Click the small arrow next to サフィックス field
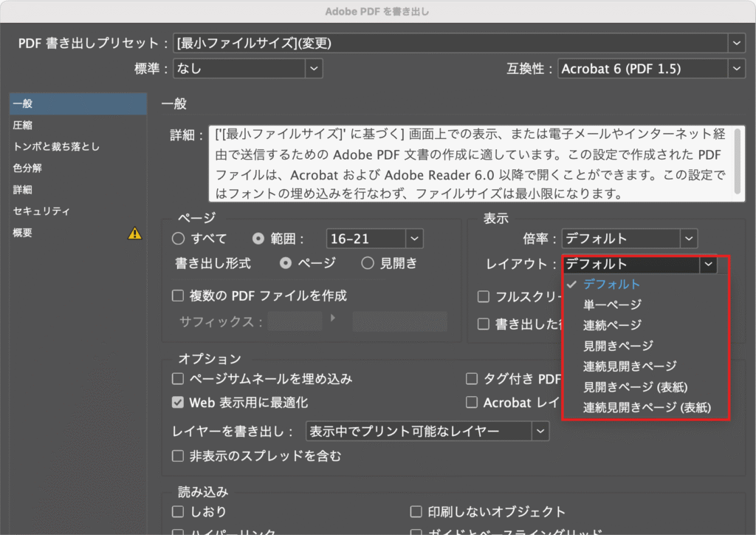 (333, 318)
